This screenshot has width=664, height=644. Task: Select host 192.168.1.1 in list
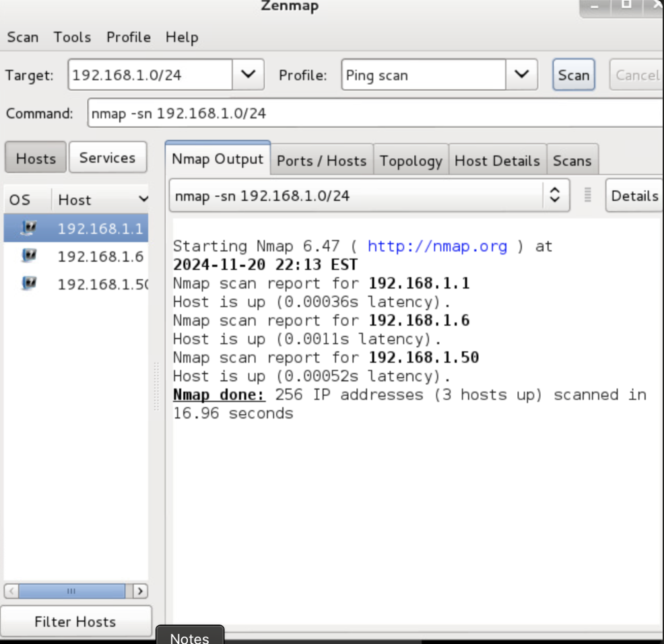[76, 228]
